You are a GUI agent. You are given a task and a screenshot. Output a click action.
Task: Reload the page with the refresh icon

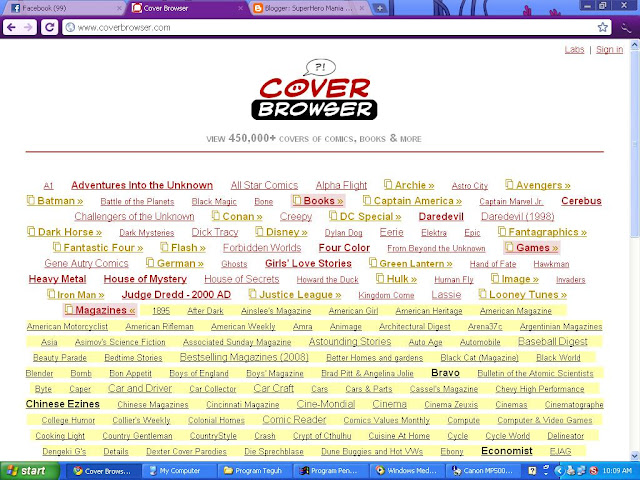(49, 27)
